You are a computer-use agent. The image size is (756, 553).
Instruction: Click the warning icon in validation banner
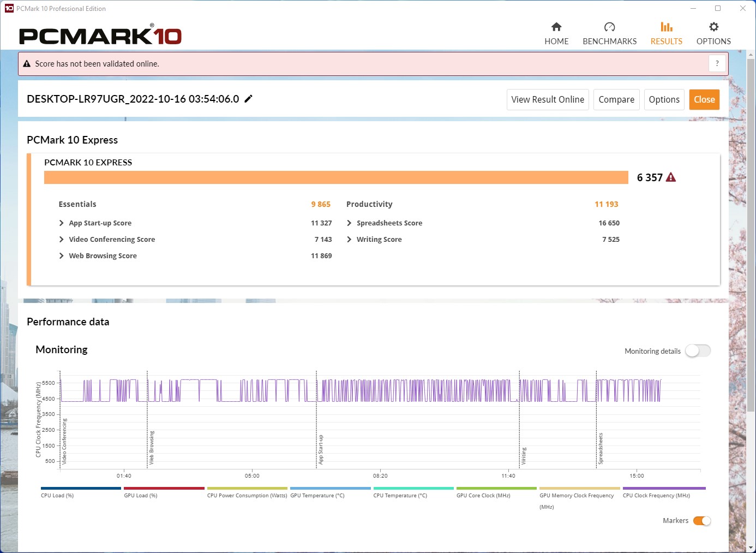point(27,64)
